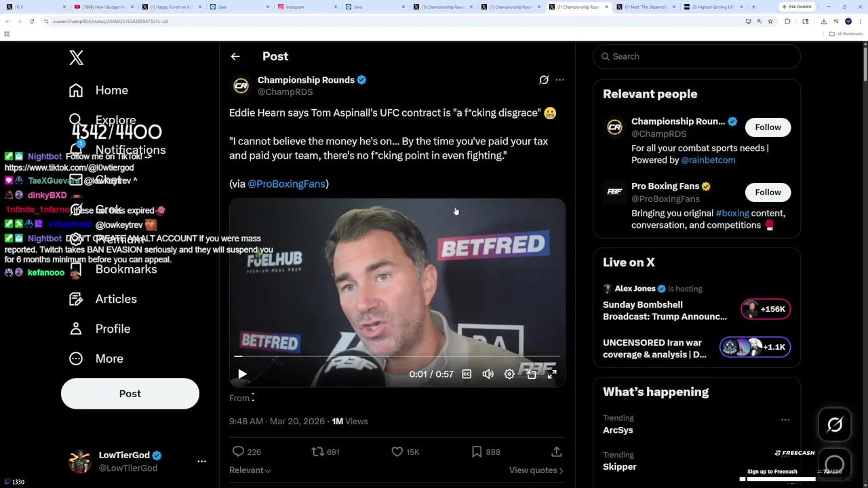This screenshot has height=488, width=868.
Task: Enter fullscreen video mode
Action: pos(552,374)
